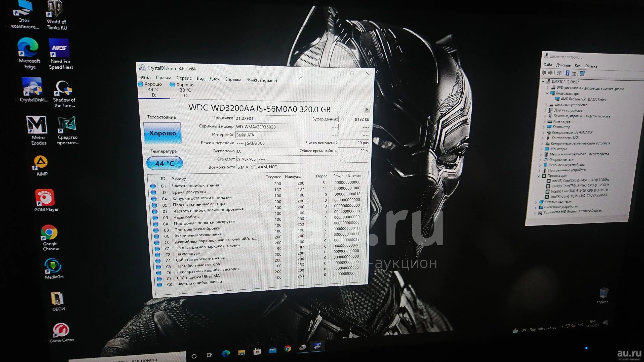
Task: Open the Microsoft Edge desktop shortcut
Action: click(29, 53)
